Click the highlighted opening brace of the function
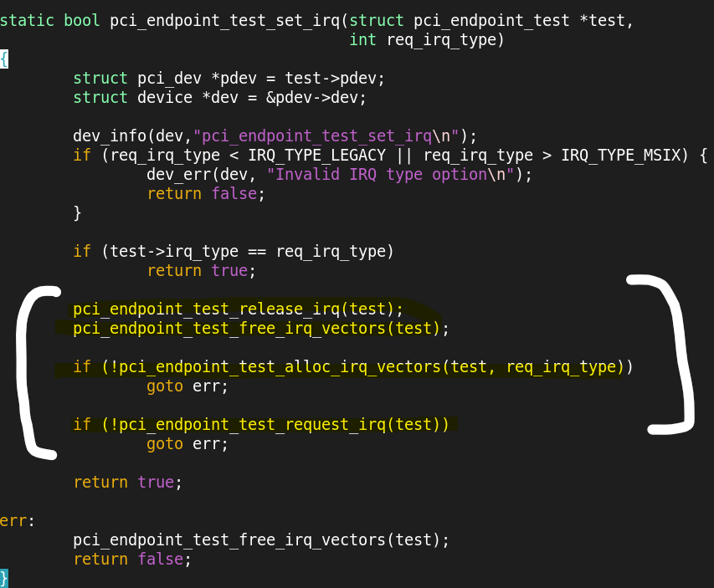The width and height of the screenshot is (714, 588). [4, 59]
